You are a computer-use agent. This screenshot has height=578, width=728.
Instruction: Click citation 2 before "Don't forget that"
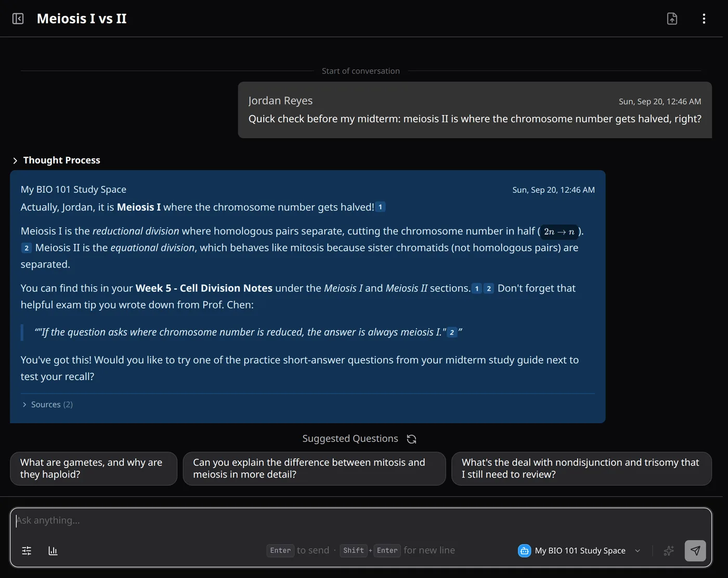pos(489,288)
